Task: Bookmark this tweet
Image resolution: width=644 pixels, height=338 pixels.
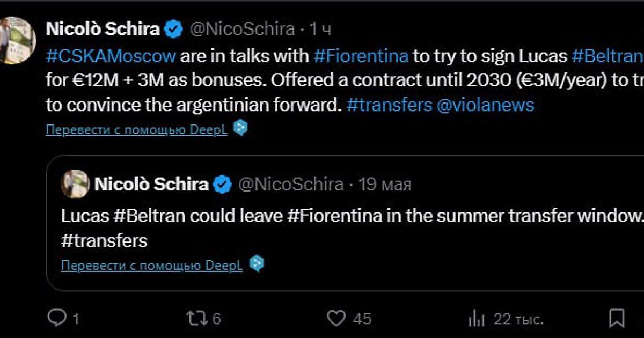Action: tap(617, 318)
